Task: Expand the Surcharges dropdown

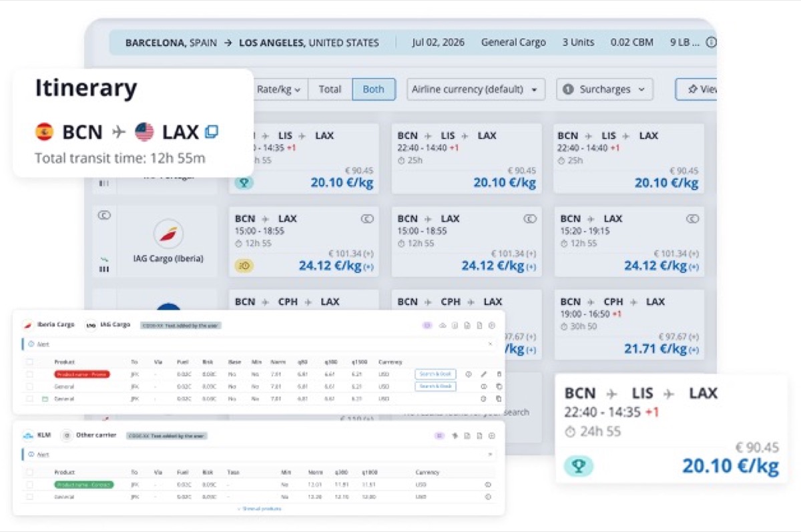Action: [605, 89]
